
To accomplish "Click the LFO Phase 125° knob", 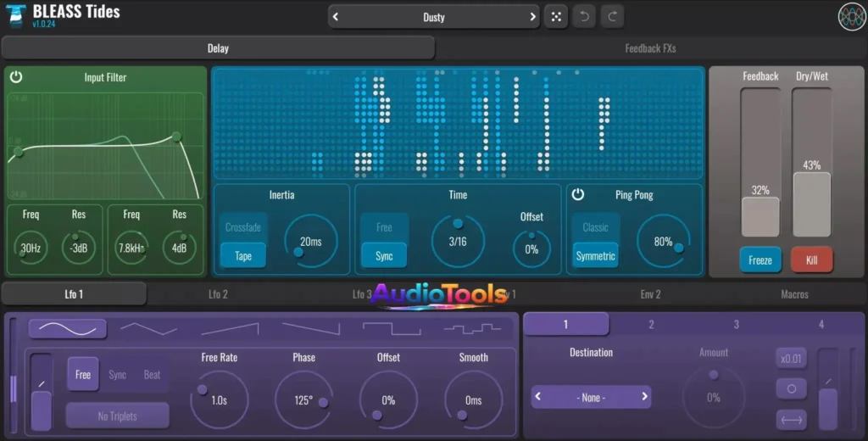I will 304,400.
